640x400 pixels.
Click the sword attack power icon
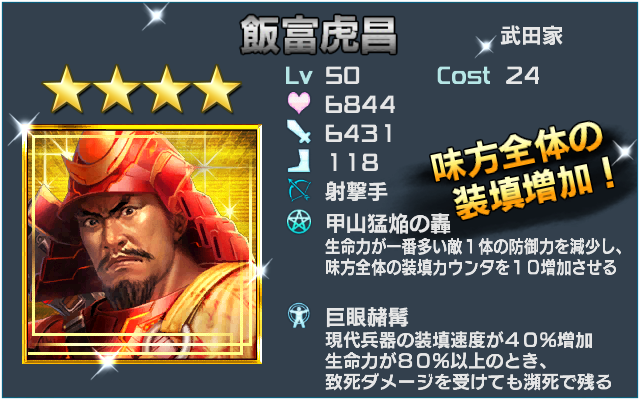coord(299,131)
